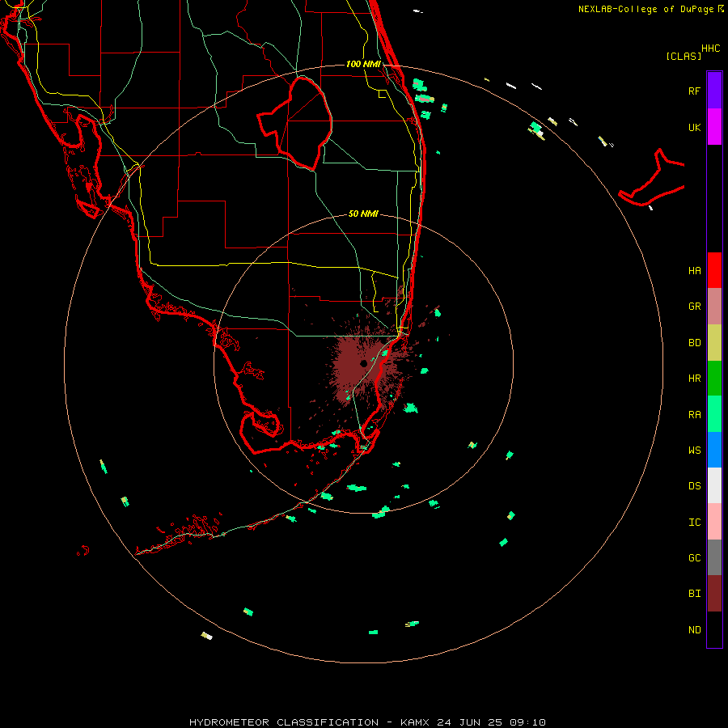Select the GR graupel color swatch
728x728 pixels.
tap(714, 307)
